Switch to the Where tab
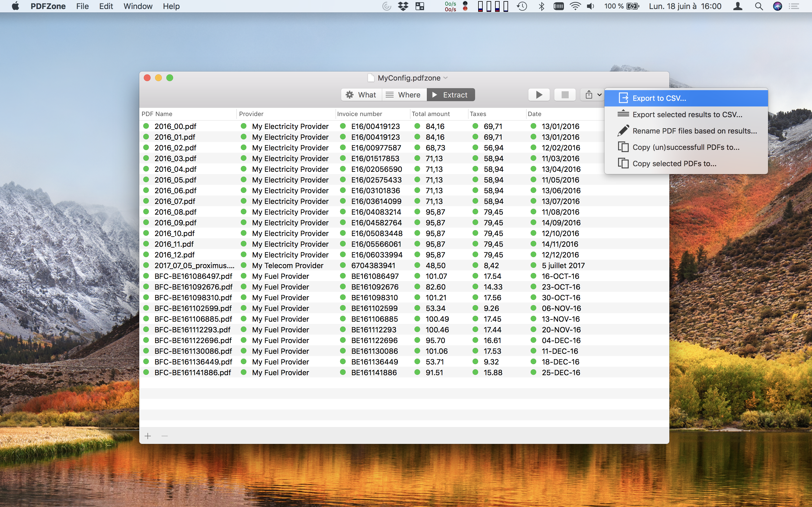 click(404, 95)
